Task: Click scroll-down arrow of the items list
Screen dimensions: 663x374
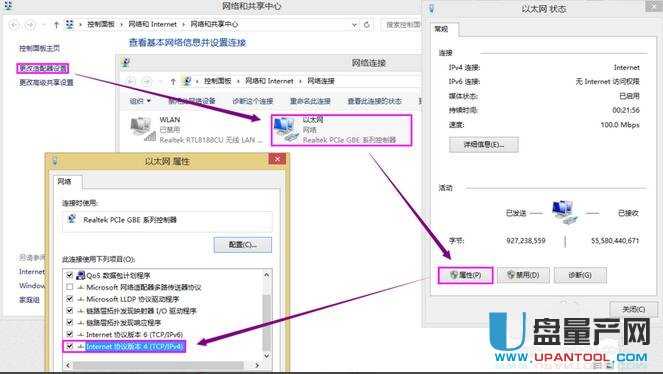Action: pyautogui.click(x=267, y=355)
